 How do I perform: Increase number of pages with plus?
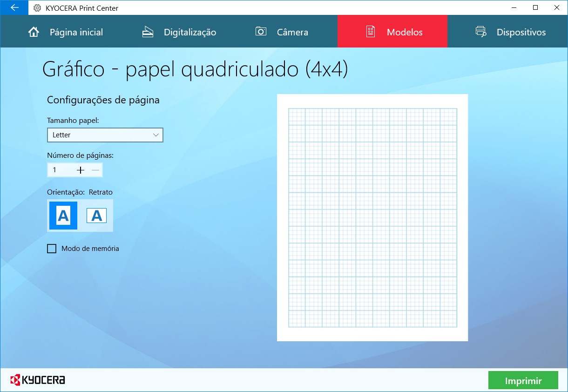click(x=81, y=170)
